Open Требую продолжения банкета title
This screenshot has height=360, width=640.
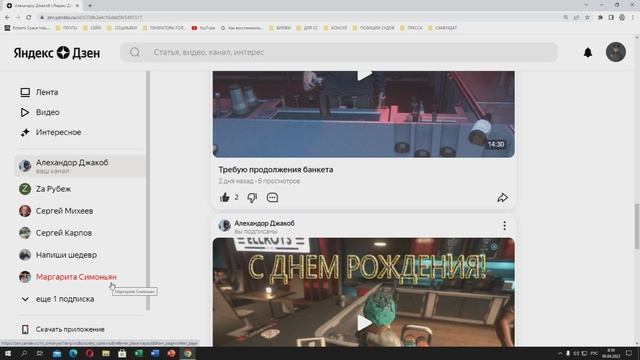click(276, 169)
